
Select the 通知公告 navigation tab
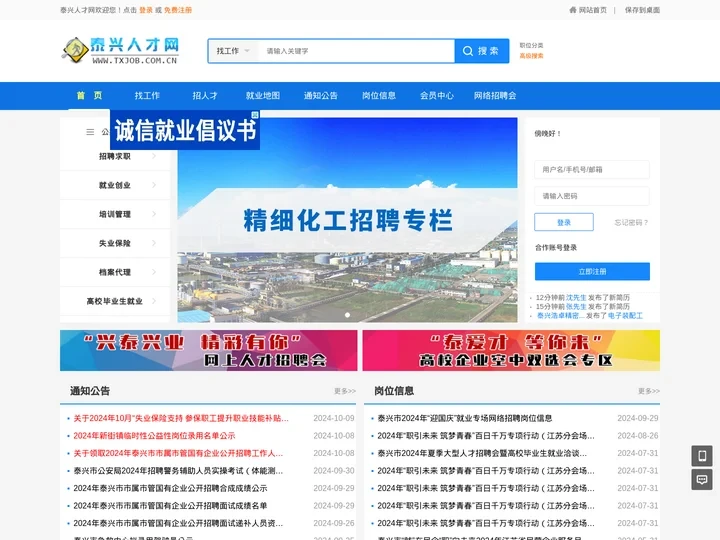pyautogui.click(x=321, y=96)
